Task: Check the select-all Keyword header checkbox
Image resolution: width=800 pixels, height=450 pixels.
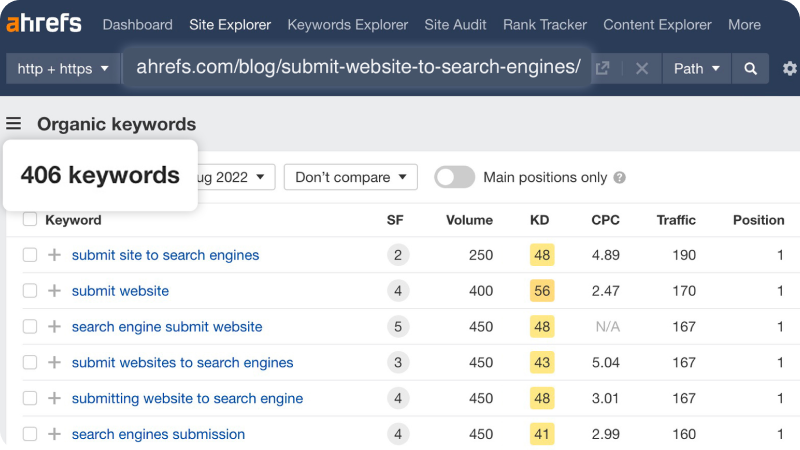Action: pyautogui.click(x=30, y=219)
